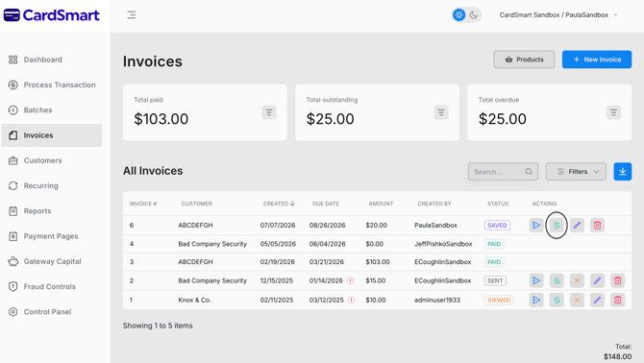Filter by Total overdue card icon
This screenshot has width=644, height=363.
[x=613, y=112]
